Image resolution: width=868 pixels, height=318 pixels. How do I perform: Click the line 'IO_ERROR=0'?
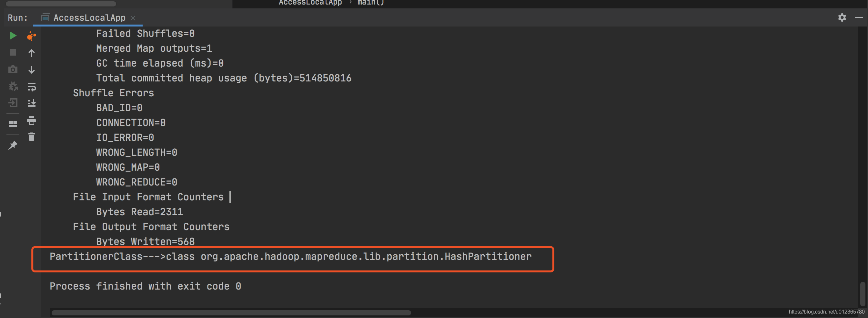click(125, 137)
